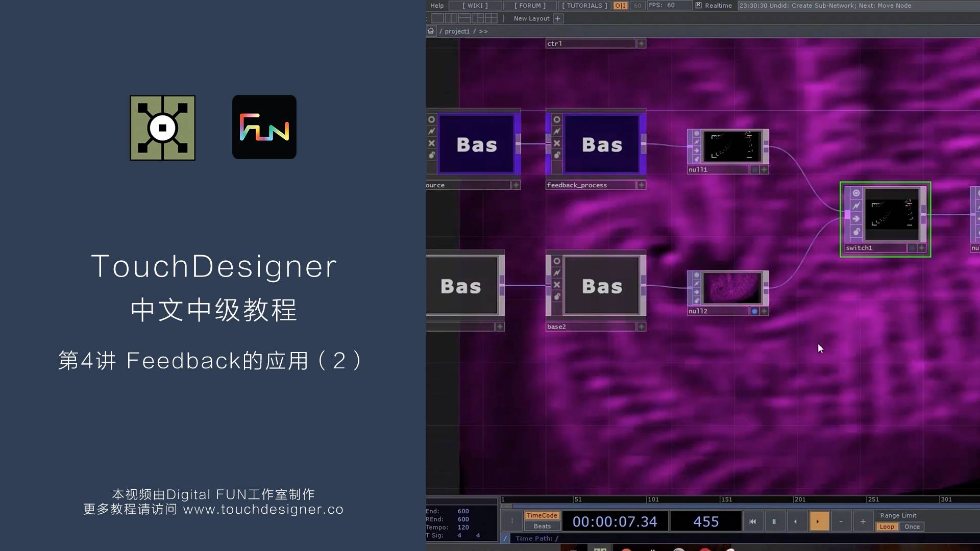The width and height of the screenshot is (980, 551).
Task: Switch timeline display to Beats
Action: point(542,527)
